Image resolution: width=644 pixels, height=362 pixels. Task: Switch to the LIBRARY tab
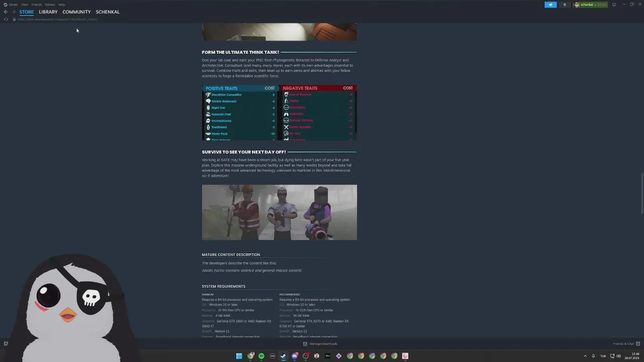(48, 12)
